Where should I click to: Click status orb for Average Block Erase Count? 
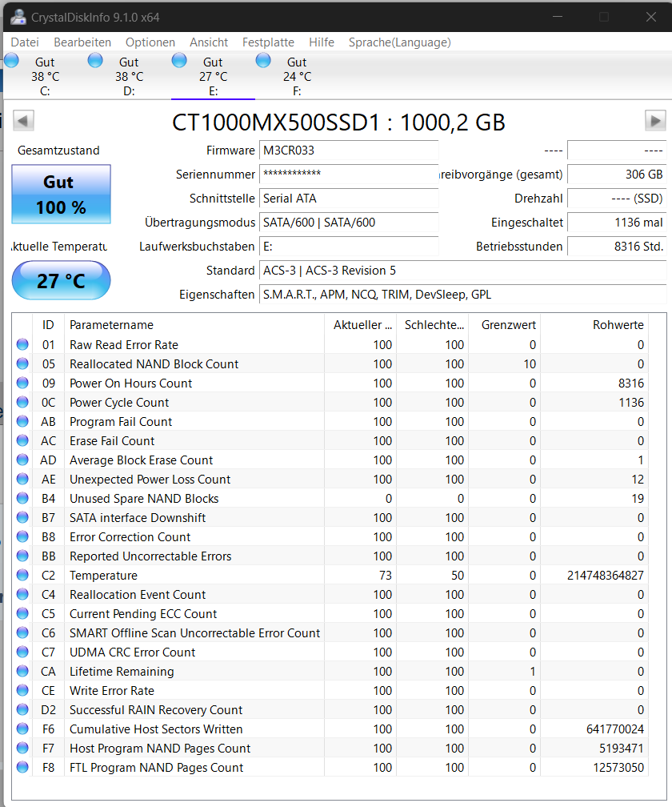tap(22, 460)
